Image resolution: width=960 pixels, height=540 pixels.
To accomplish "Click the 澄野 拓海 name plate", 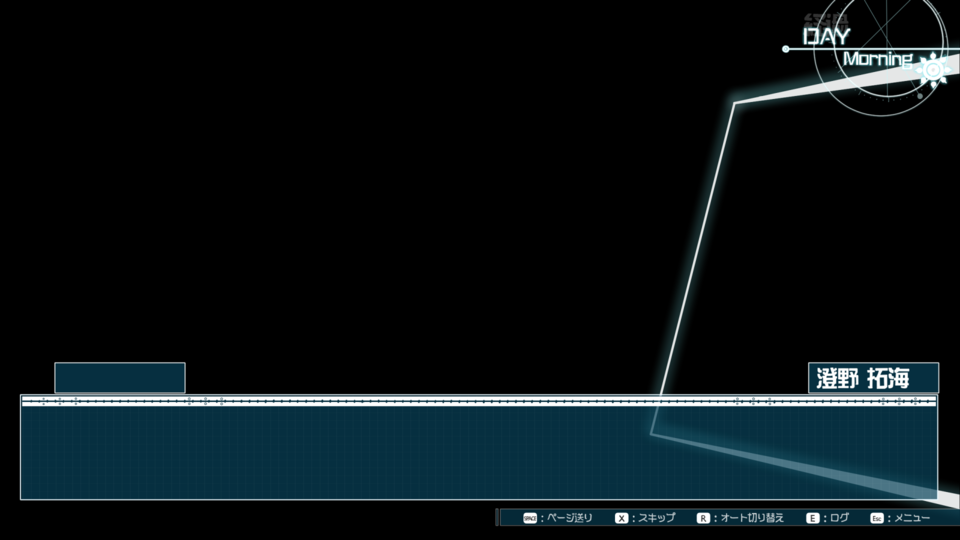I will (872, 378).
